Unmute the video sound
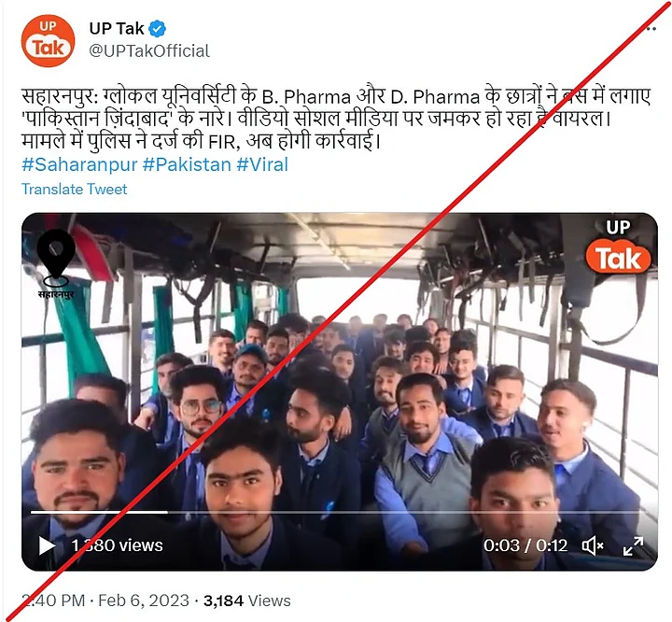 [x=593, y=545]
